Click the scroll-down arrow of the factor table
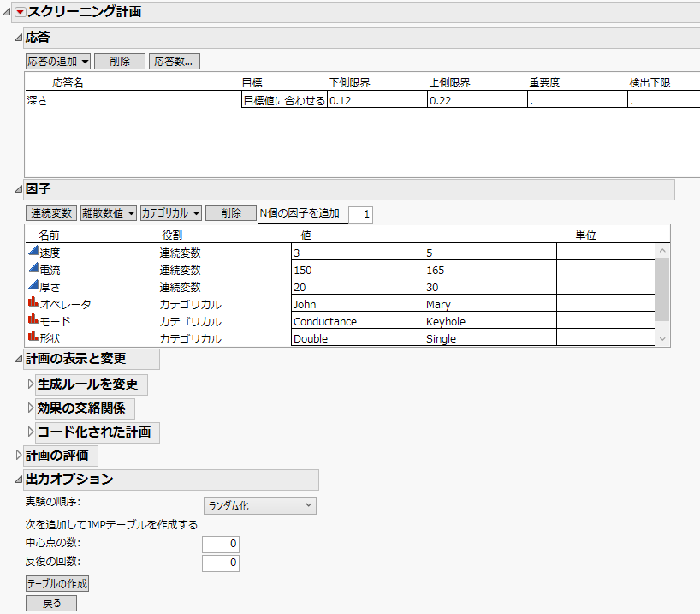This screenshot has width=700, height=614. pyautogui.click(x=662, y=338)
